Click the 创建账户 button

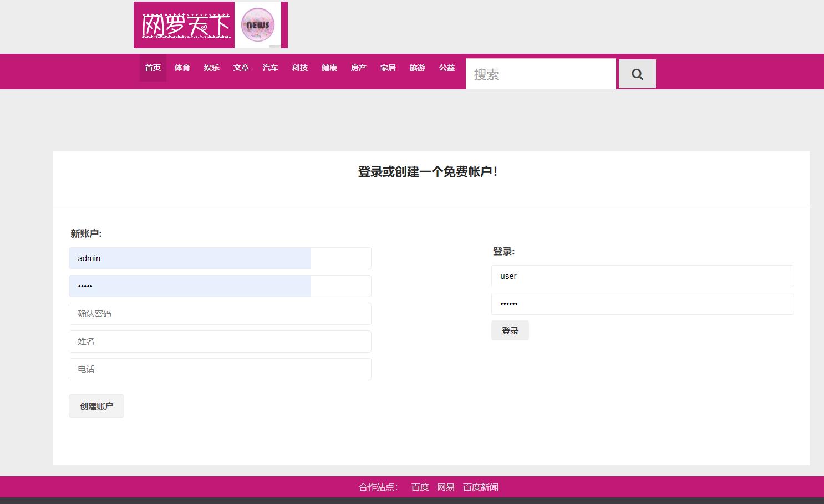point(96,405)
